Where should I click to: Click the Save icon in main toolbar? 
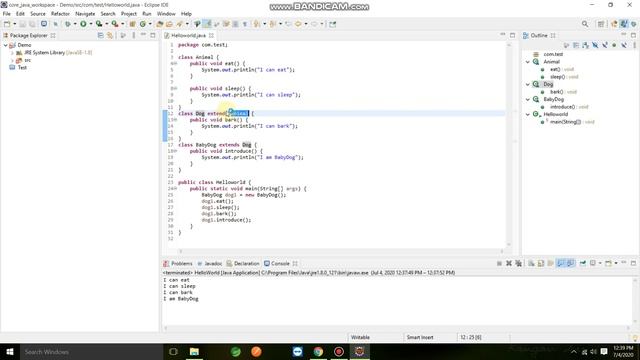[22, 24]
